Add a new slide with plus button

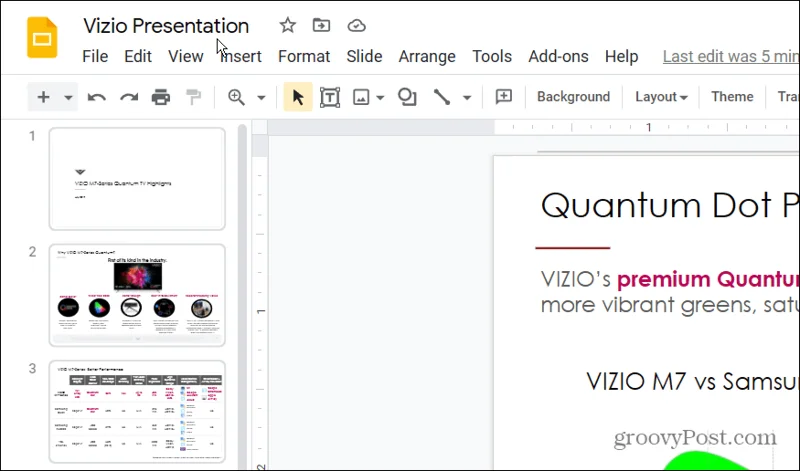point(44,97)
